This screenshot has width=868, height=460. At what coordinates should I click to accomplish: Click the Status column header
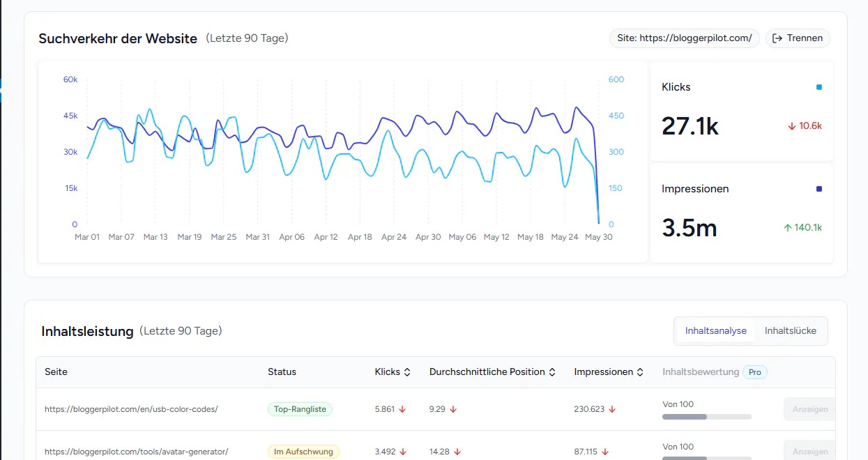(282, 372)
